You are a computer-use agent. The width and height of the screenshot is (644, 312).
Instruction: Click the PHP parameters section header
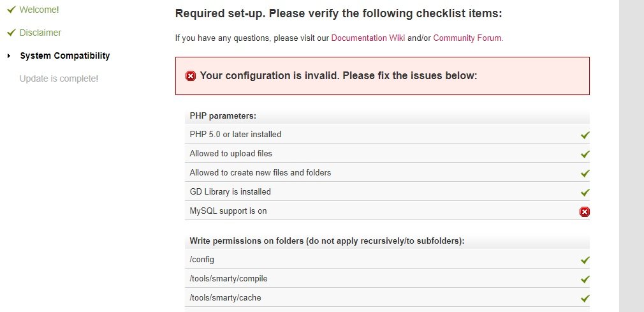click(223, 115)
